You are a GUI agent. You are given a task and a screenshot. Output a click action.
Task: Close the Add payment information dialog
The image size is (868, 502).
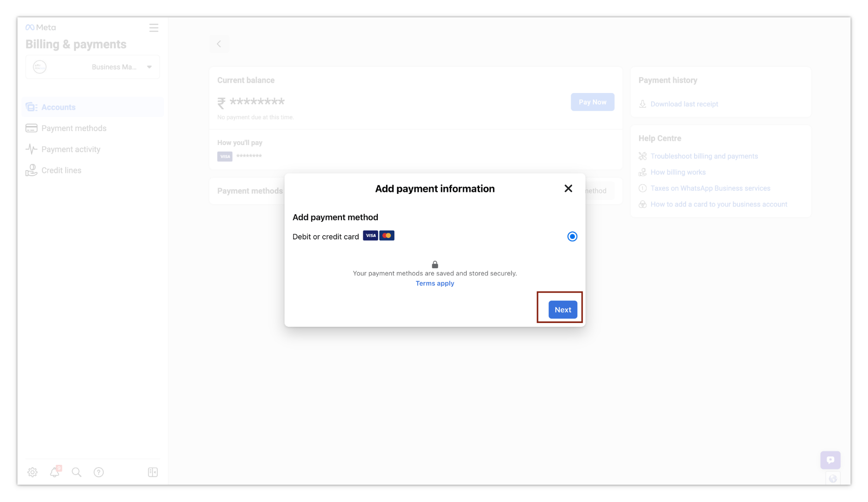point(568,188)
